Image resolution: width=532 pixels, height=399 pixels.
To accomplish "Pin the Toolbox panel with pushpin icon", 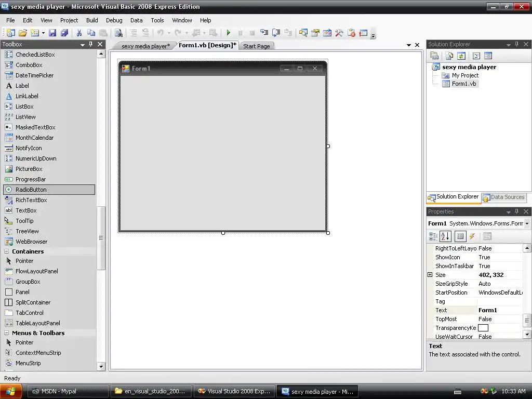I will (x=91, y=44).
